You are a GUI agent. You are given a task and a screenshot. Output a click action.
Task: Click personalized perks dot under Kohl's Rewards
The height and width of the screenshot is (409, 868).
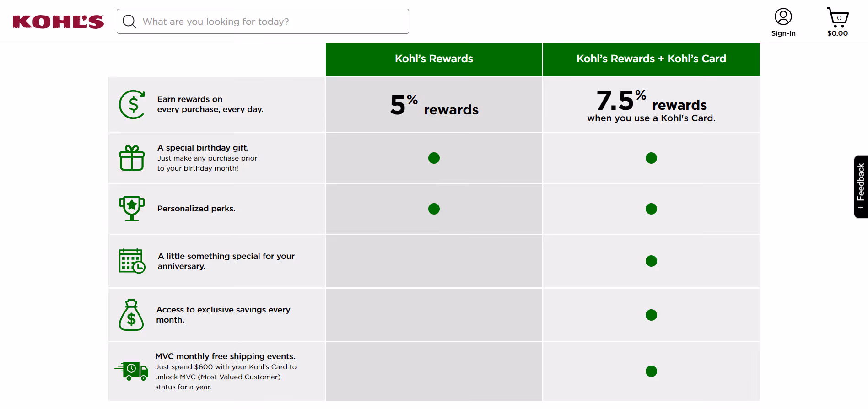(434, 209)
